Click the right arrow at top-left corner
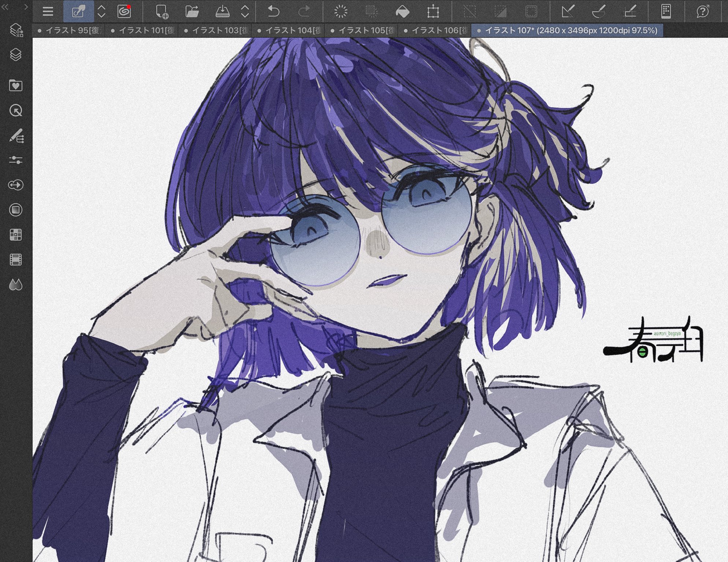 26,7
